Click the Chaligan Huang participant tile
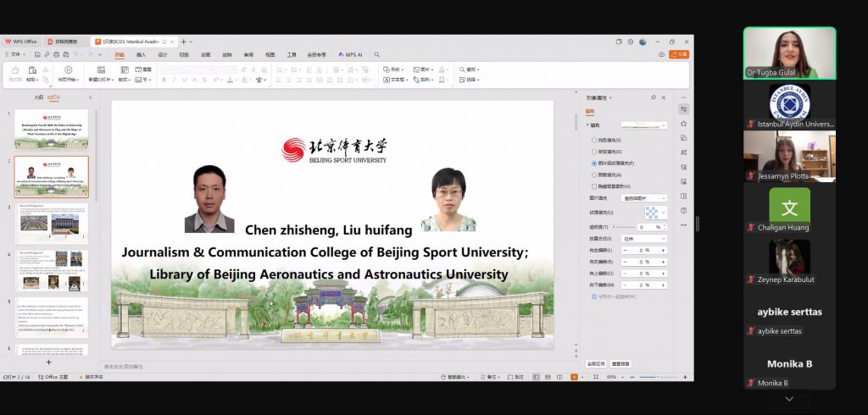Screen dimensions: 868x415 (x=789, y=208)
